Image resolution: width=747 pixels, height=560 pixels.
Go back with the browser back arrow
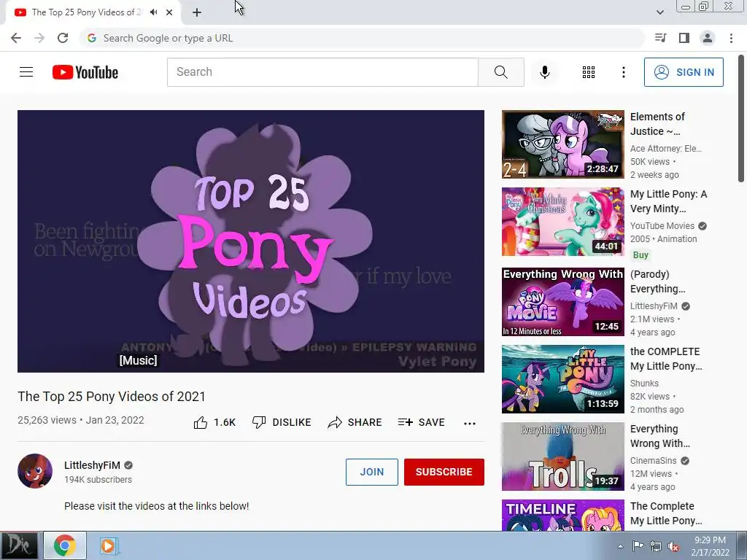point(16,38)
